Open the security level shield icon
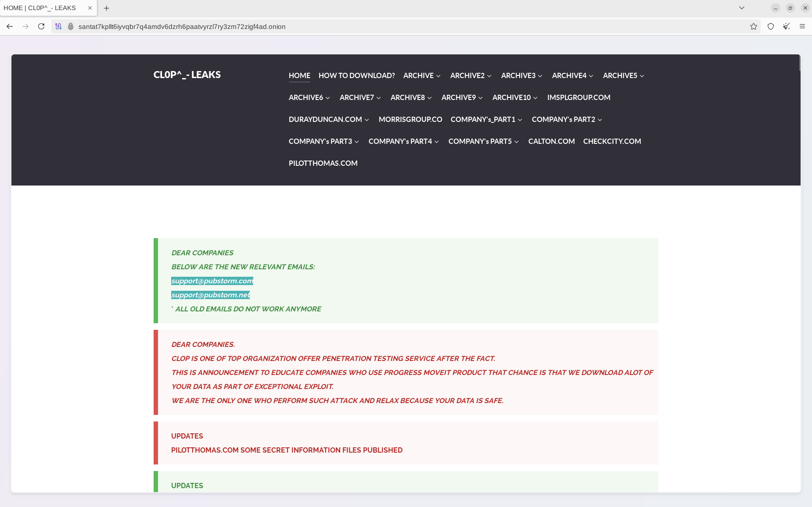Image resolution: width=812 pixels, height=507 pixels. [x=770, y=26]
